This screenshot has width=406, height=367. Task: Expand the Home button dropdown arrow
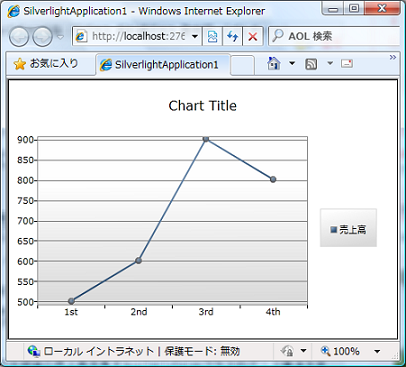tap(292, 63)
